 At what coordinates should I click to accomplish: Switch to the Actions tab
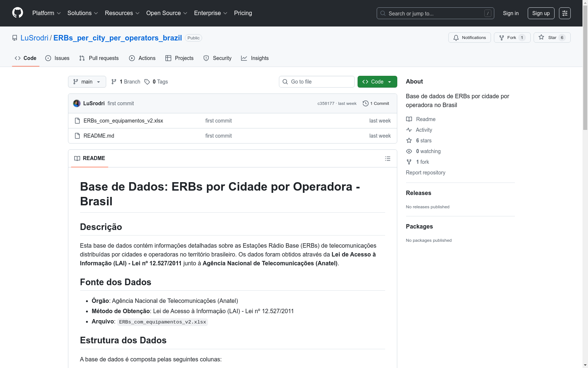pos(142,58)
